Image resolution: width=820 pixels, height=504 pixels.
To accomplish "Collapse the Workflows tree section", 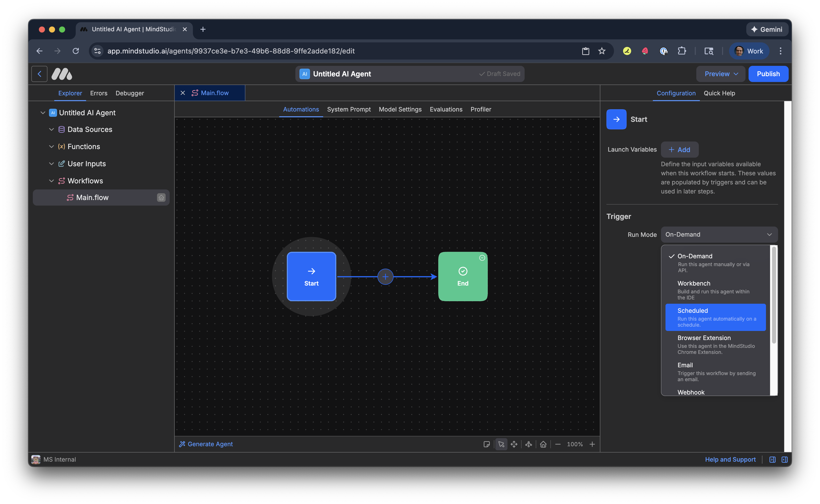I will [52, 181].
